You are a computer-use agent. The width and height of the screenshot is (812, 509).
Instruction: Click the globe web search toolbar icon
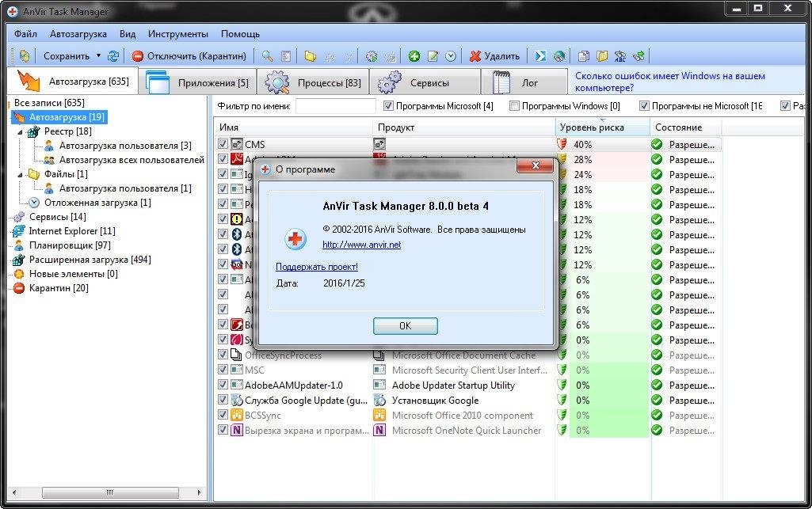[558, 56]
